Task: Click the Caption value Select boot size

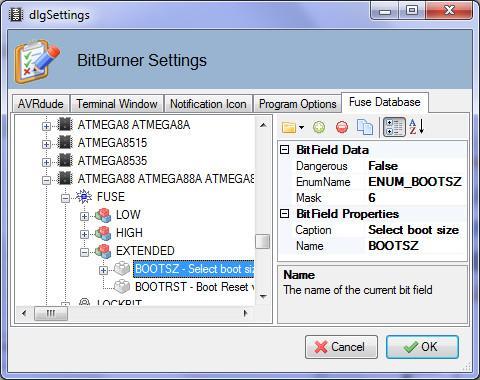Action: point(413,230)
